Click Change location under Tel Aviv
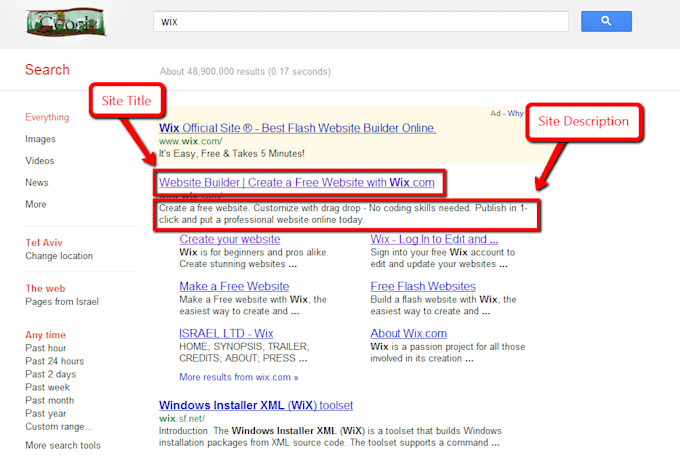 pyautogui.click(x=59, y=256)
